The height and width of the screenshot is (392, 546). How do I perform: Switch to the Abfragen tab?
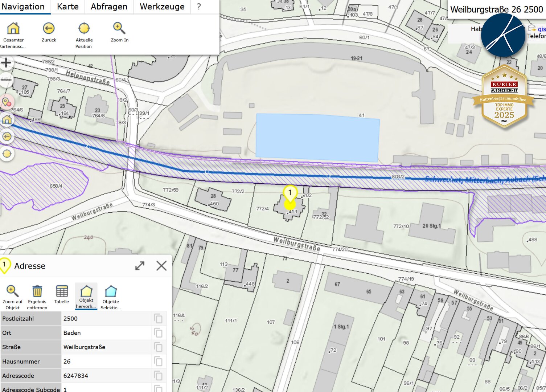coord(109,7)
